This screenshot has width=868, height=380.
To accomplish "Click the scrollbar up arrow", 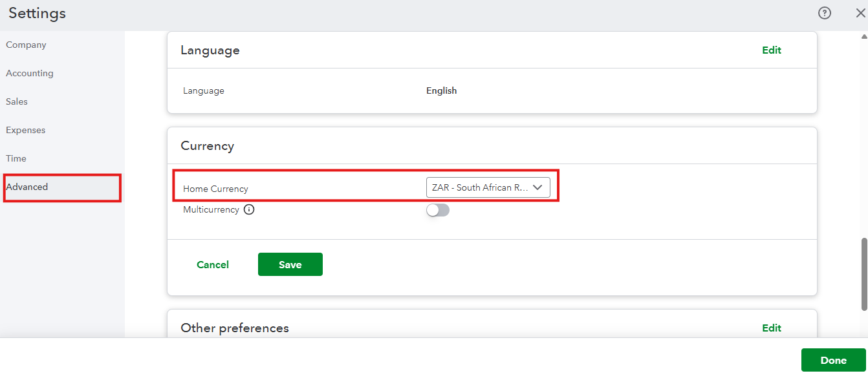I will [864, 37].
